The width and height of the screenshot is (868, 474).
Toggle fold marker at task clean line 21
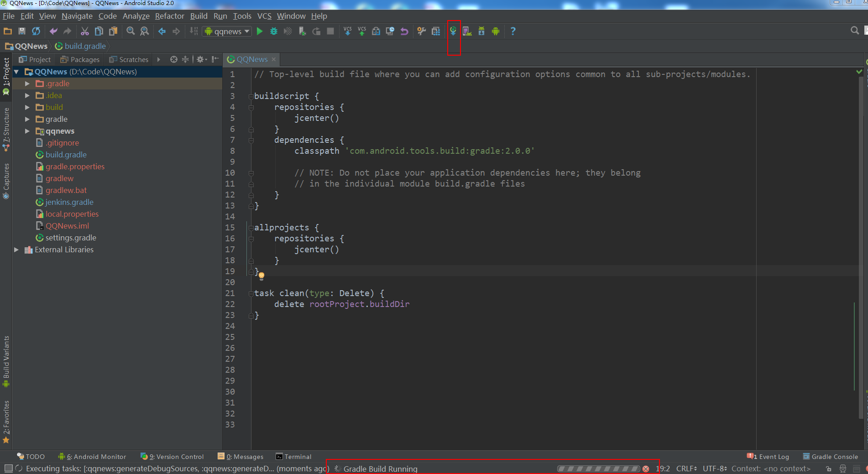click(251, 293)
